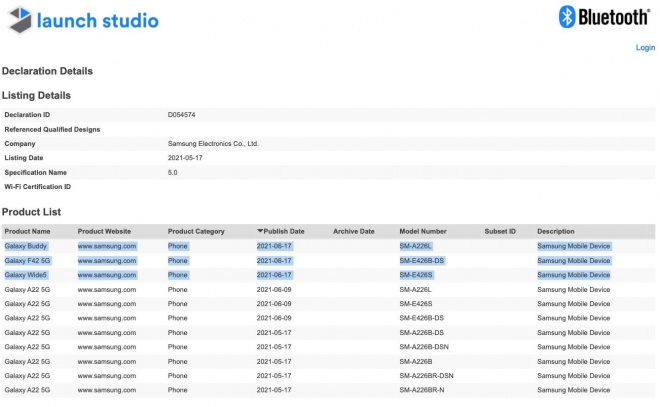Click model number SM-A226BR-N

[x=422, y=390]
